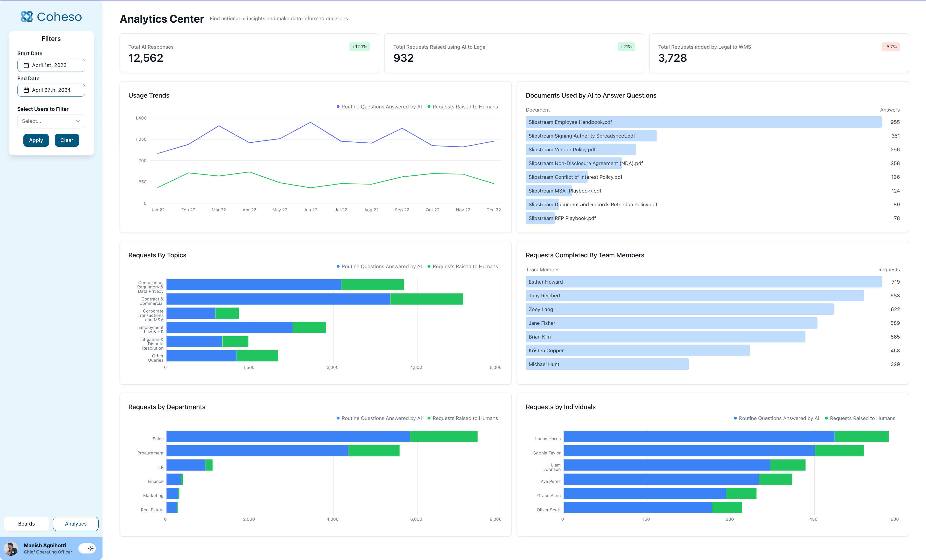The width and height of the screenshot is (926, 560).
Task: Click the Usage Trends chart title
Action: pos(149,95)
